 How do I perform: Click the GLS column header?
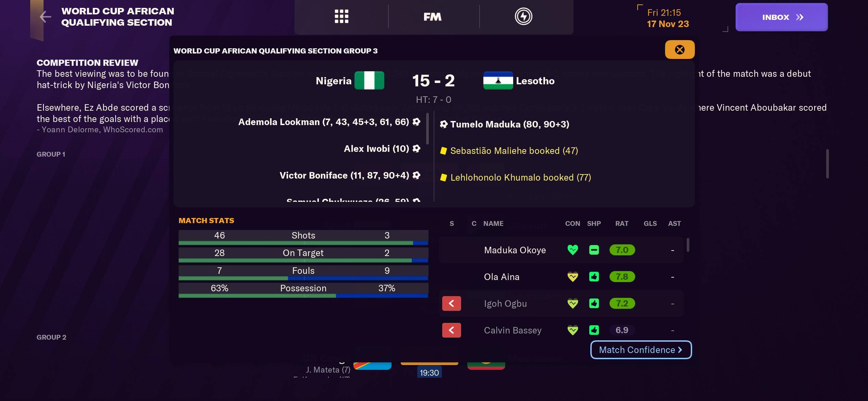650,224
